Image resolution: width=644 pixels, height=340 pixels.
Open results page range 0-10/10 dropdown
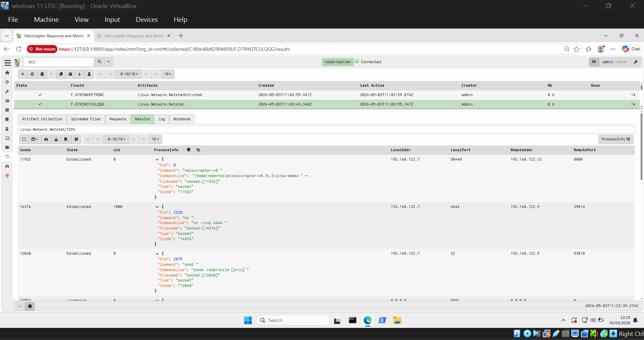tap(117, 139)
